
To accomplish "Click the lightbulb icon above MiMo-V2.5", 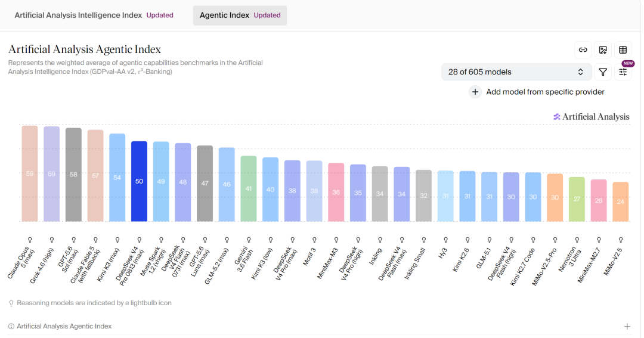I will click(x=621, y=240).
